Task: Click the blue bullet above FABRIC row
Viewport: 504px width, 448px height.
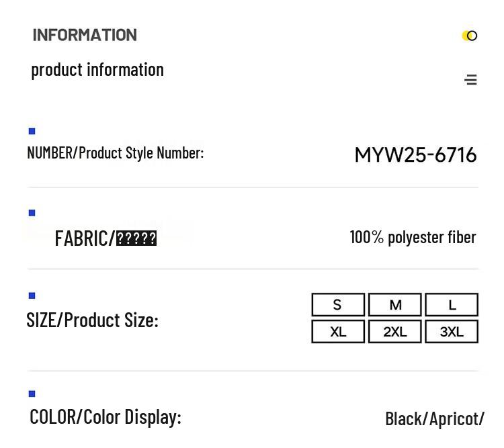Action: (x=32, y=213)
